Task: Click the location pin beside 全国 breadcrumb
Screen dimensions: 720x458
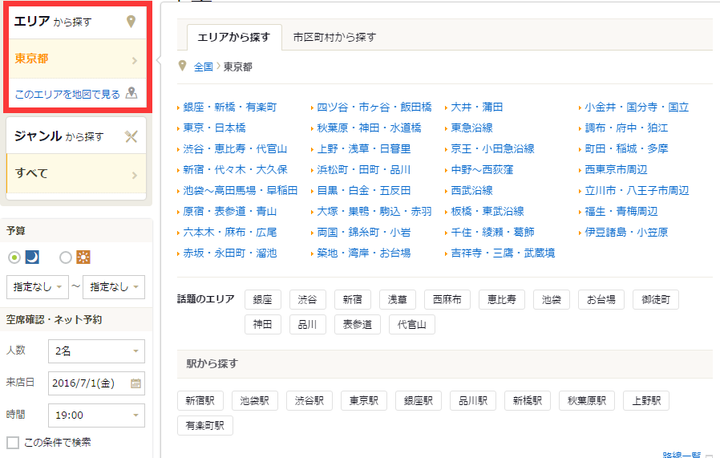Action: point(182,66)
